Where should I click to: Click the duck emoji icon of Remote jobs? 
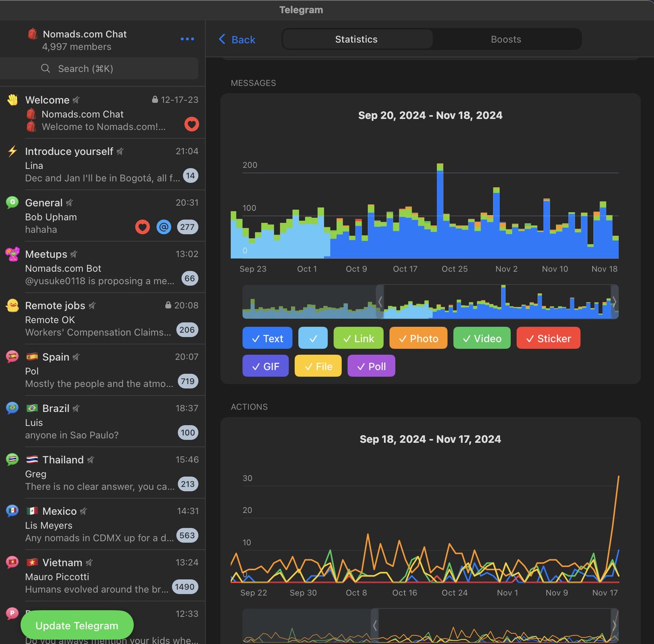(13, 305)
